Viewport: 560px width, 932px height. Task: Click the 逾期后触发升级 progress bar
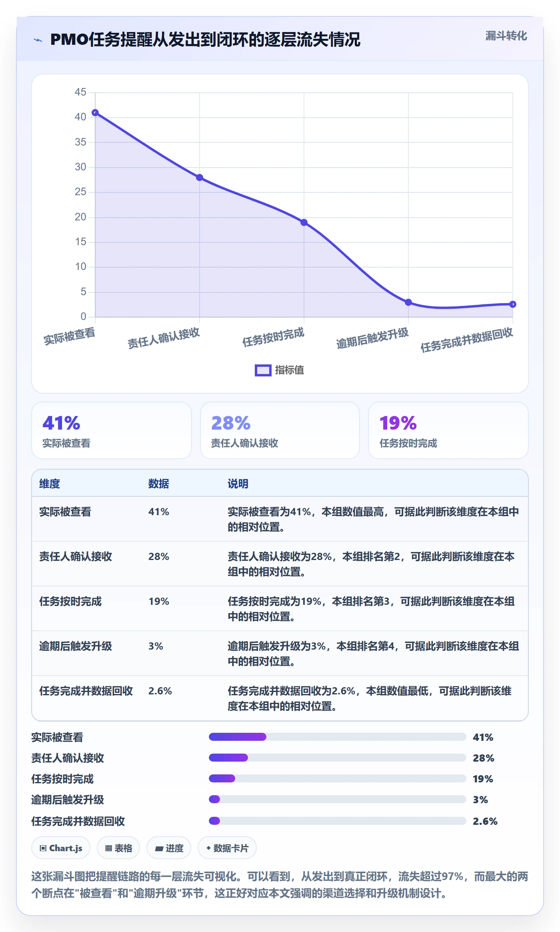[x=338, y=799]
